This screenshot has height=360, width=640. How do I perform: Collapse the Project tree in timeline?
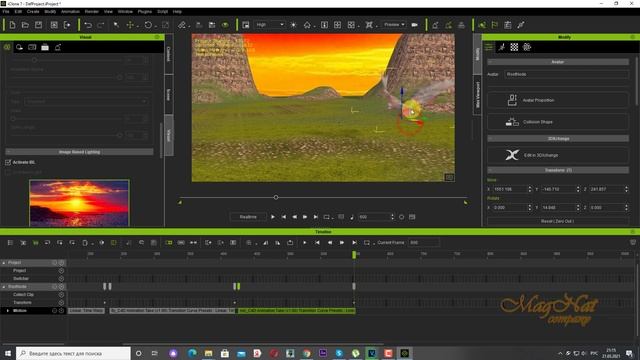point(4,263)
